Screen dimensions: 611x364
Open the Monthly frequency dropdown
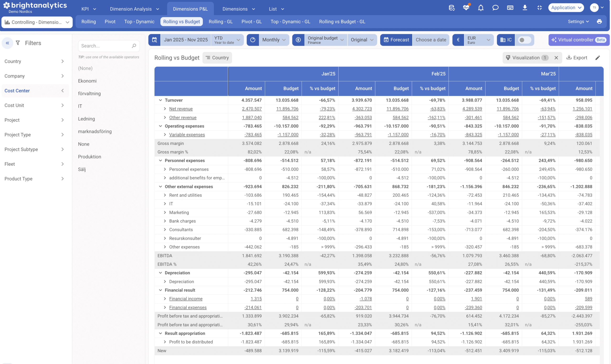(274, 40)
